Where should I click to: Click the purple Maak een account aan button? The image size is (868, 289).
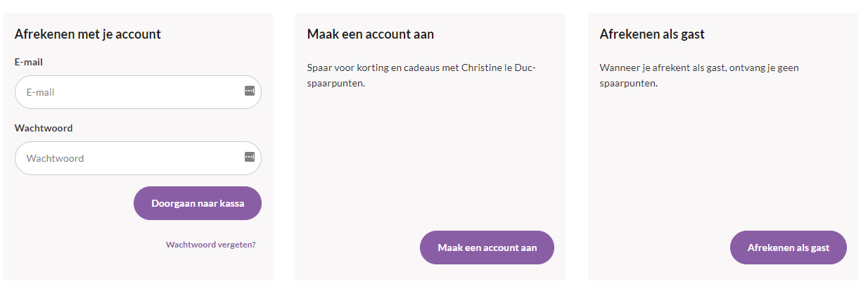pyautogui.click(x=487, y=248)
